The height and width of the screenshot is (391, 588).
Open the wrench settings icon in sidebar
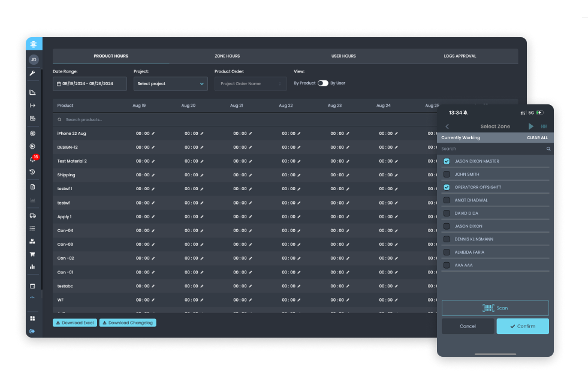point(32,73)
